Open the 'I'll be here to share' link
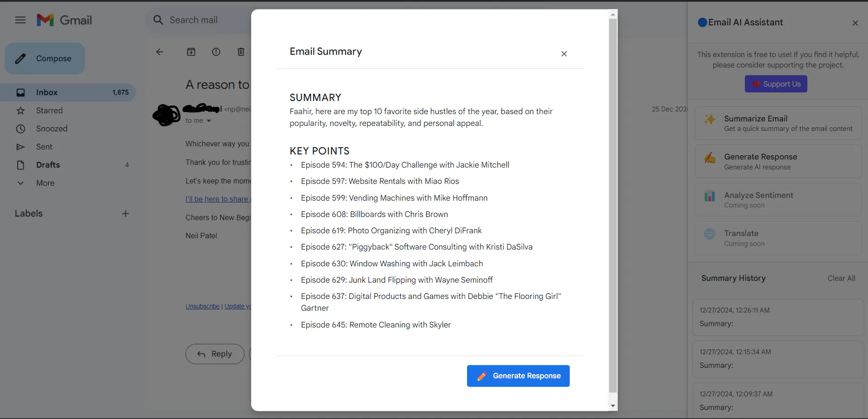 [x=218, y=199]
